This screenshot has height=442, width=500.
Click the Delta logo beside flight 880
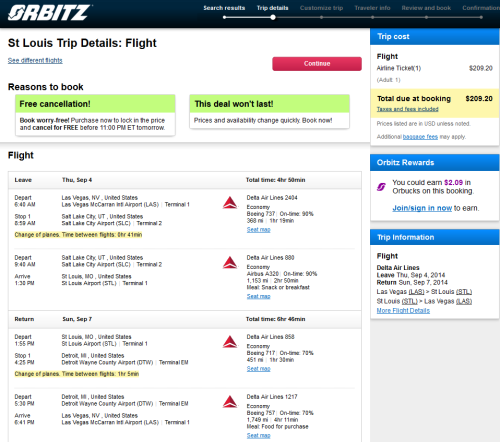230,263
